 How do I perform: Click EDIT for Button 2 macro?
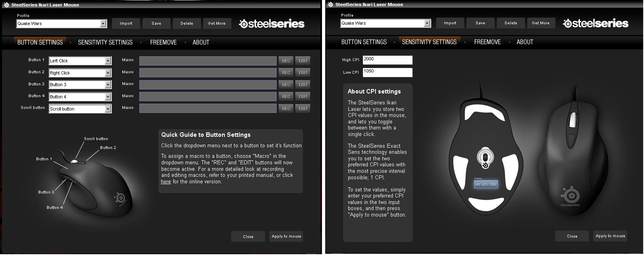coord(303,72)
